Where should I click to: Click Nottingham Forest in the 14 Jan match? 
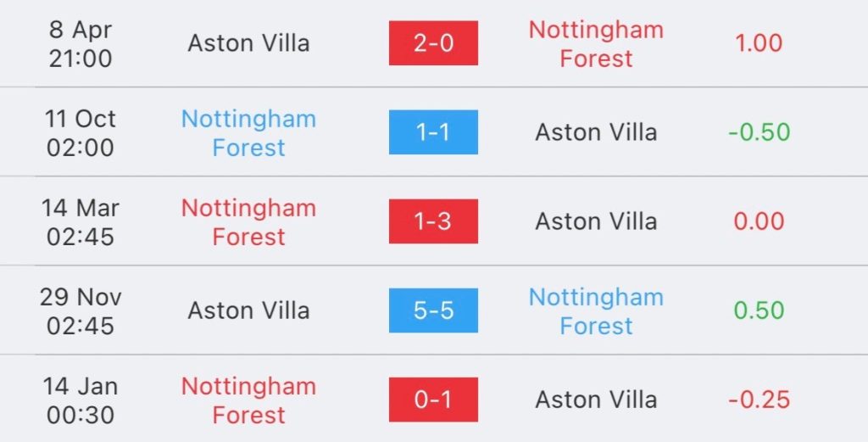point(248,400)
